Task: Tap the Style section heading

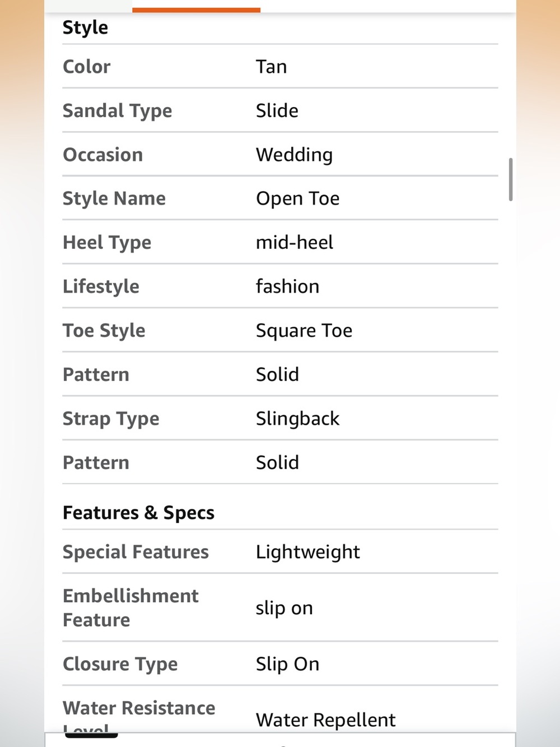Action: [x=85, y=27]
